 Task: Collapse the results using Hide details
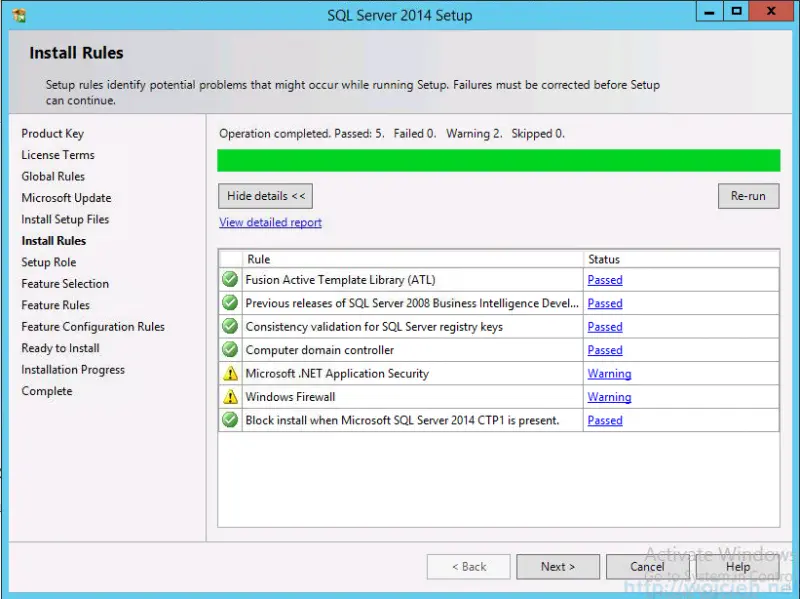coord(264,195)
